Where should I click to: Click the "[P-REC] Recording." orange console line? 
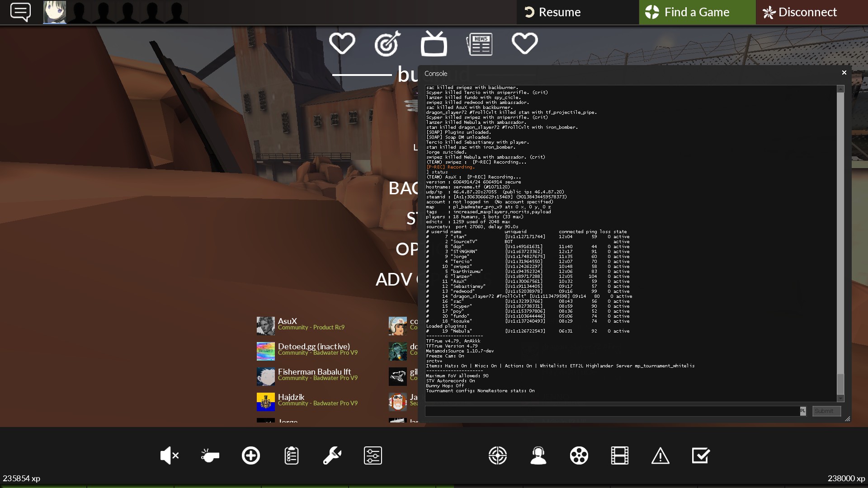(450, 167)
